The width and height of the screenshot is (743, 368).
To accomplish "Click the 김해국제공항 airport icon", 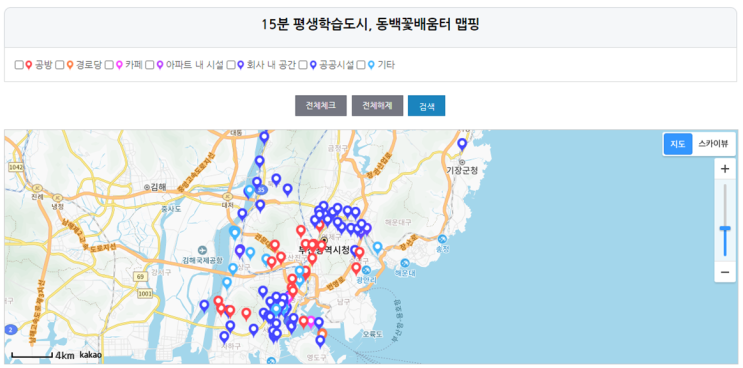I will (x=203, y=250).
